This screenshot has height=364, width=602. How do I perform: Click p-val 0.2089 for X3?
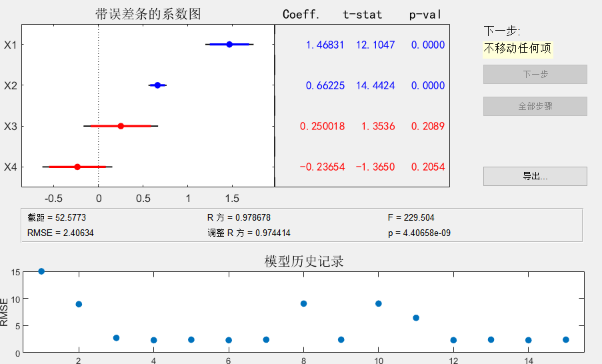click(x=428, y=126)
